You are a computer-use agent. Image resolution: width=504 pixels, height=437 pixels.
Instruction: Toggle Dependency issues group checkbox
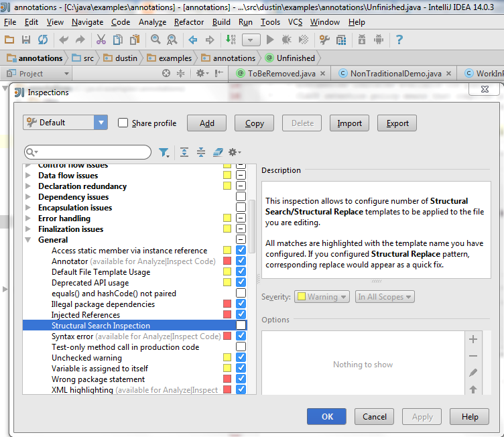[241, 196]
